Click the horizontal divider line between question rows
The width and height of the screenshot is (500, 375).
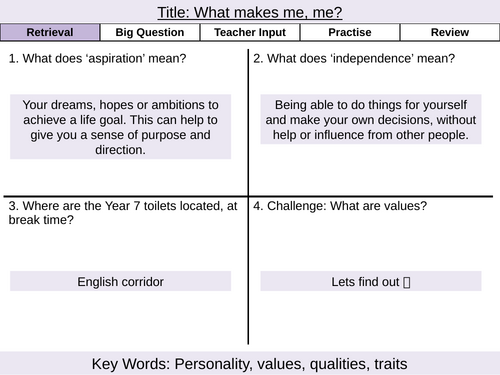click(x=248, y=197)
